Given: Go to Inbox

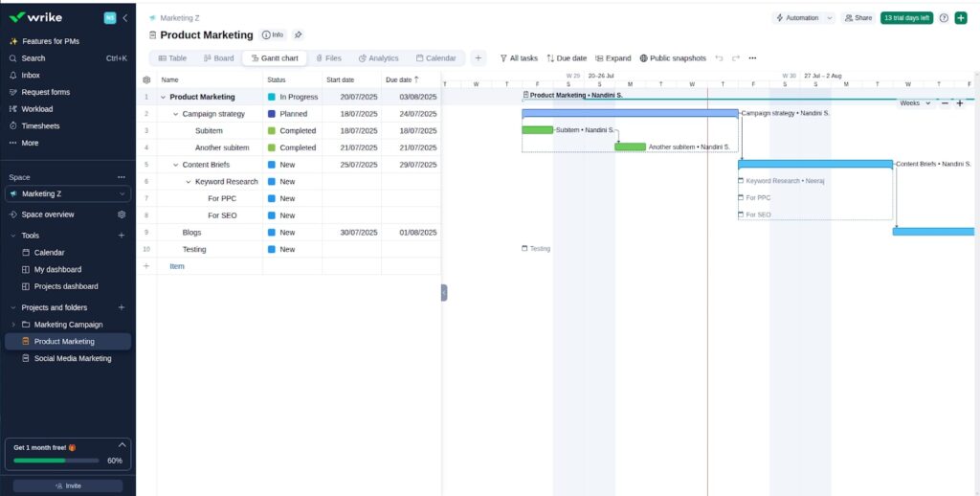Looking at the screenshot, I should pos(30,75).
